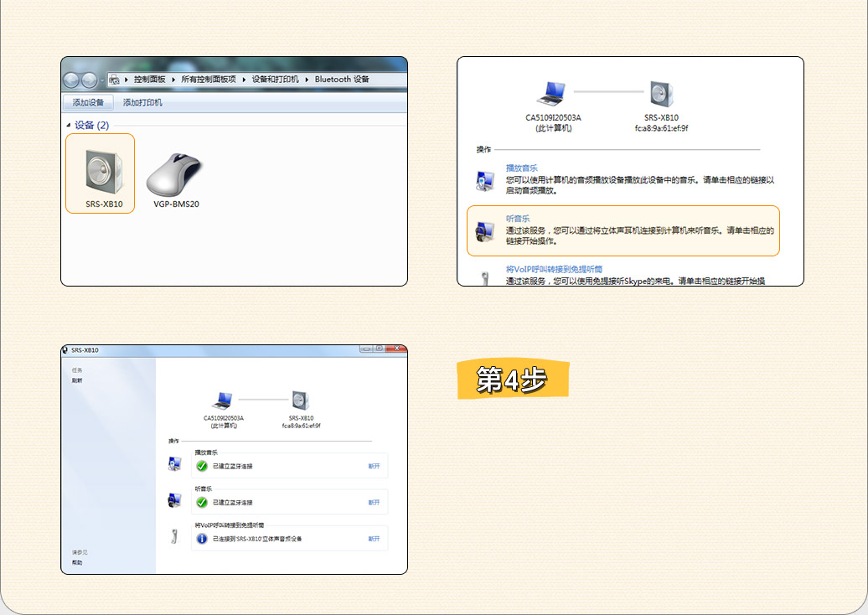Click the blue info icon in the VoIP row
The height and width of the screenshot is (615, 868).
(x=201, y=539)
